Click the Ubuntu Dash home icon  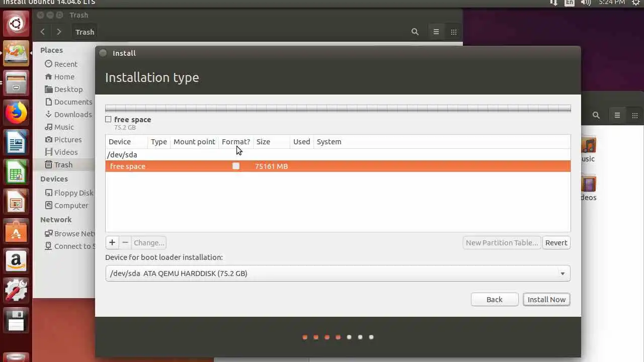[x=16, y=24]
